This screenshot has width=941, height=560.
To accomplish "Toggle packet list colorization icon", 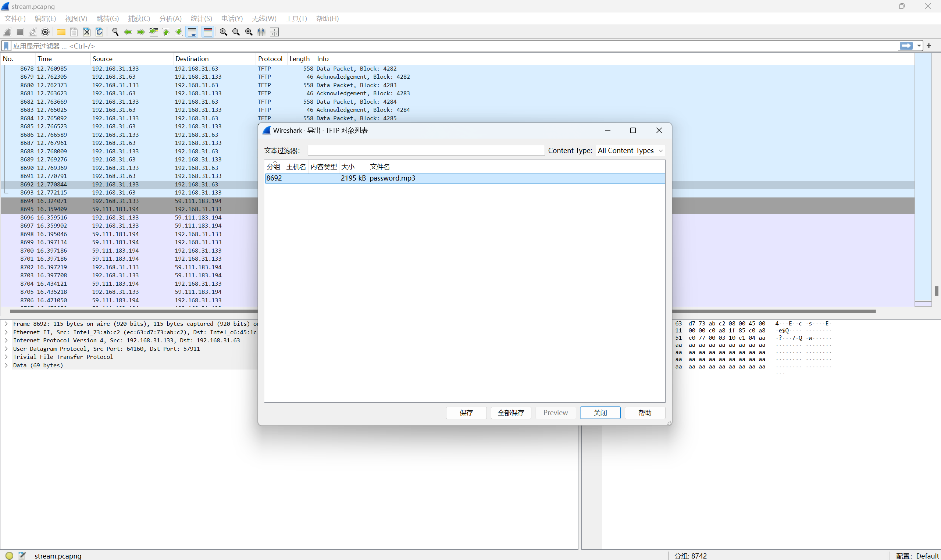I will pos(208,32).
